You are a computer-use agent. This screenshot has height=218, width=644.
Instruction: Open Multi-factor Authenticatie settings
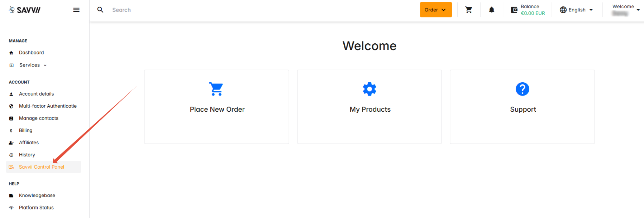[48, 106]
